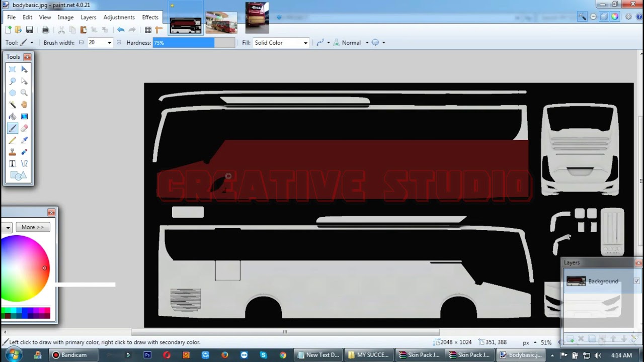Uncheck the Background layer visibility checkbox
The image size is (644, 362).
click(x=636, y=281)
